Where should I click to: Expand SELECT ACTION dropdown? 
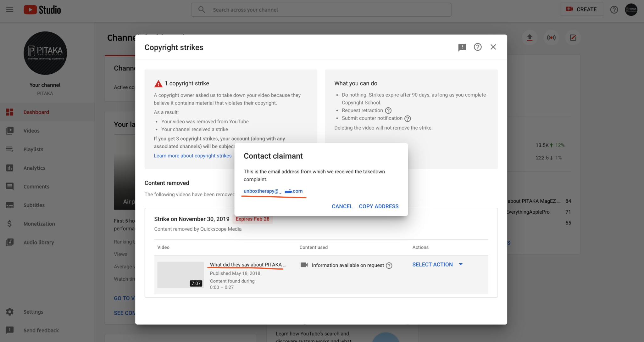click(x=460, y=265)
